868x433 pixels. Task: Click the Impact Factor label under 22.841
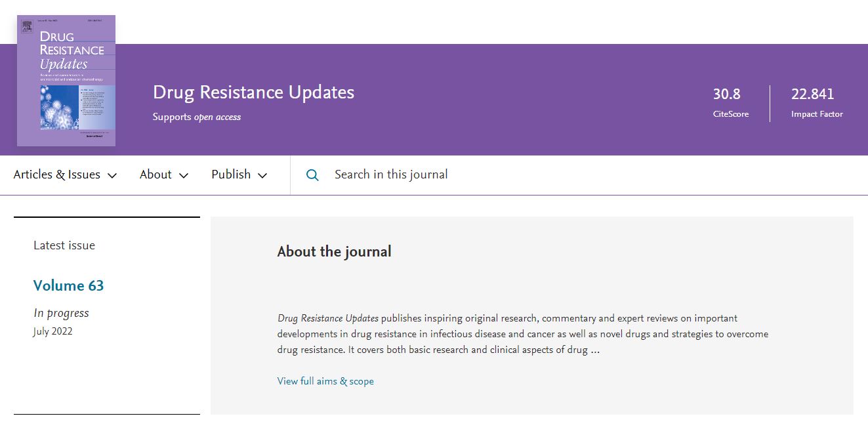(x=817, y=114)
